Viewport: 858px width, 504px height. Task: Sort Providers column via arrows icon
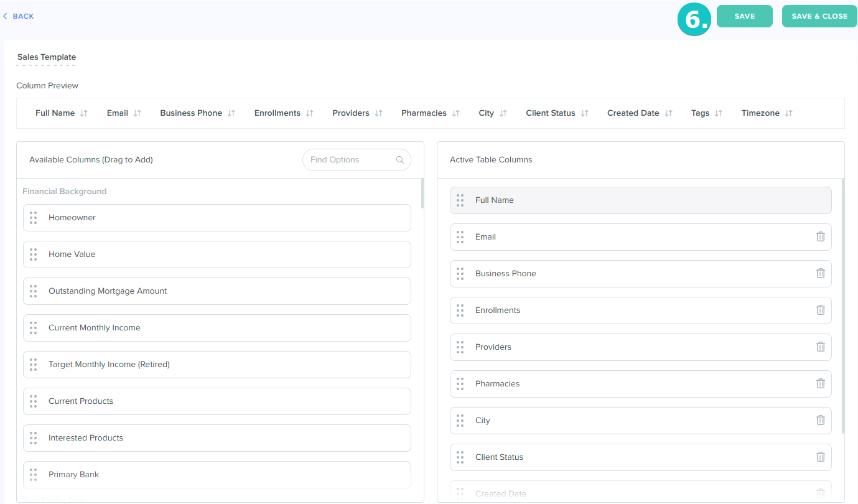coord(379,113)
